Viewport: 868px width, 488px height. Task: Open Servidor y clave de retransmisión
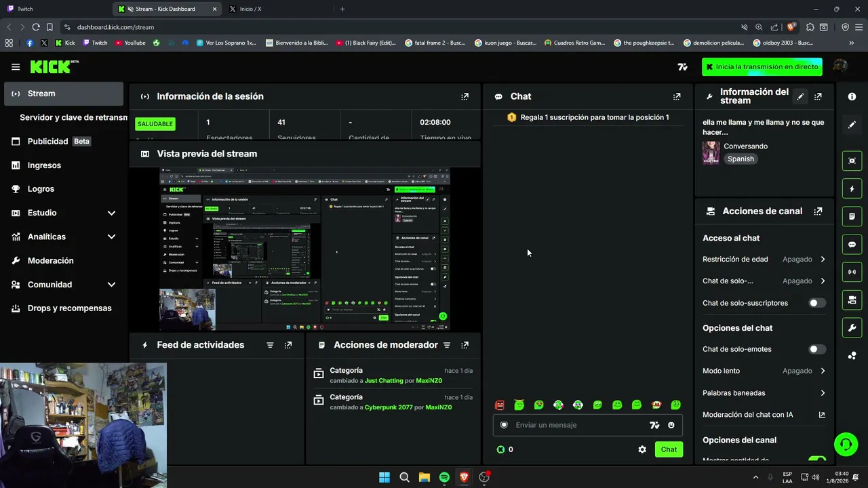(73, 117)
